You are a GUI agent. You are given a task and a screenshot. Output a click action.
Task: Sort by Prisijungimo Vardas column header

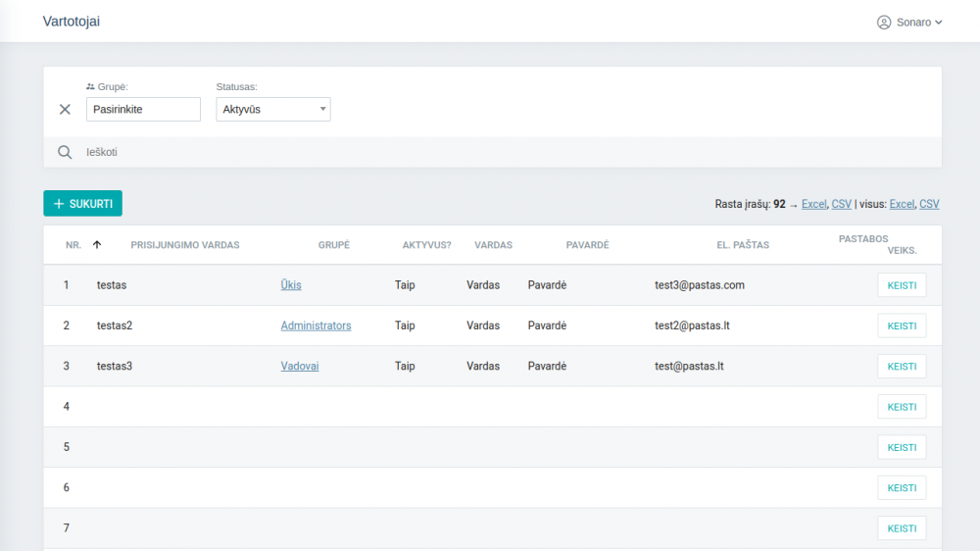click(185, 245)
